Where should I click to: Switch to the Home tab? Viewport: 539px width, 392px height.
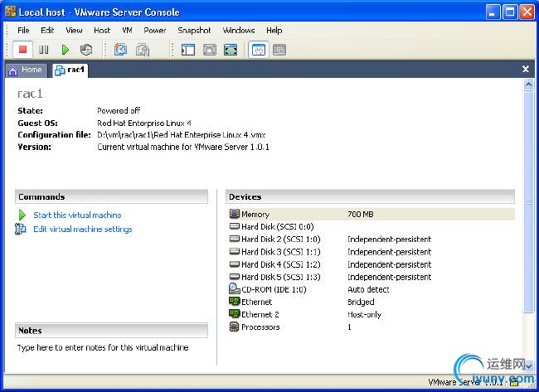(27, 70)
